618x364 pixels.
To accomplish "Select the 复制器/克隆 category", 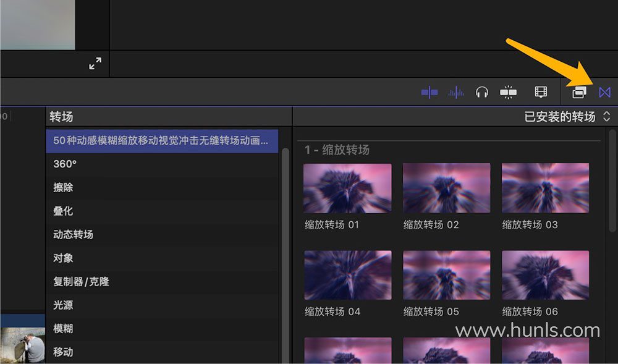I will tap(162, 282).
